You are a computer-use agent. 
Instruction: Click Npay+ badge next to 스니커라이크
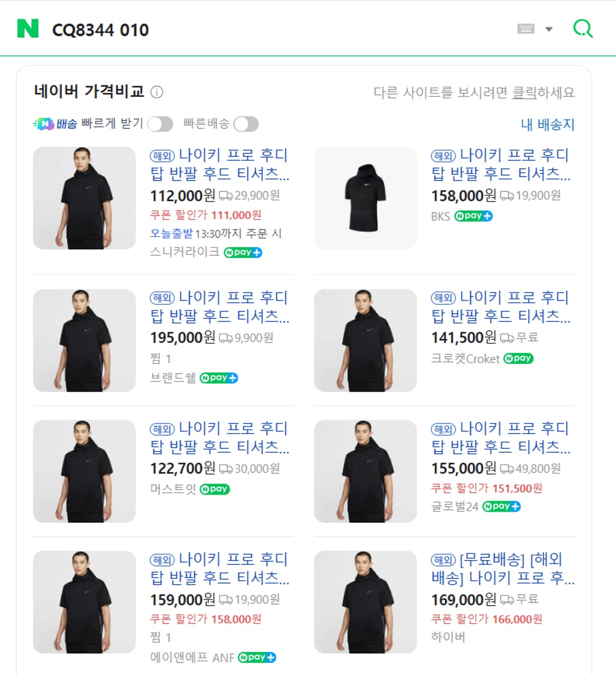pos(243,252)
